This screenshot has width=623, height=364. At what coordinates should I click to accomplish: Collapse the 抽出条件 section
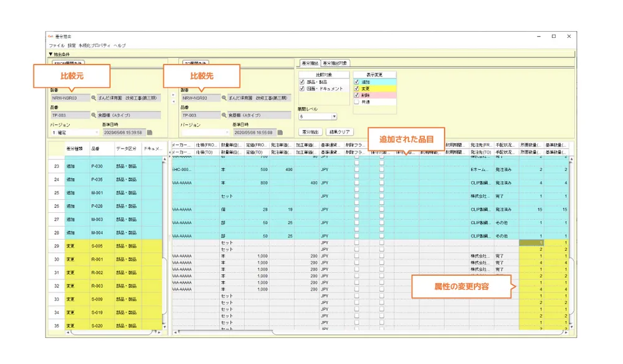click(x=51, y=54)
